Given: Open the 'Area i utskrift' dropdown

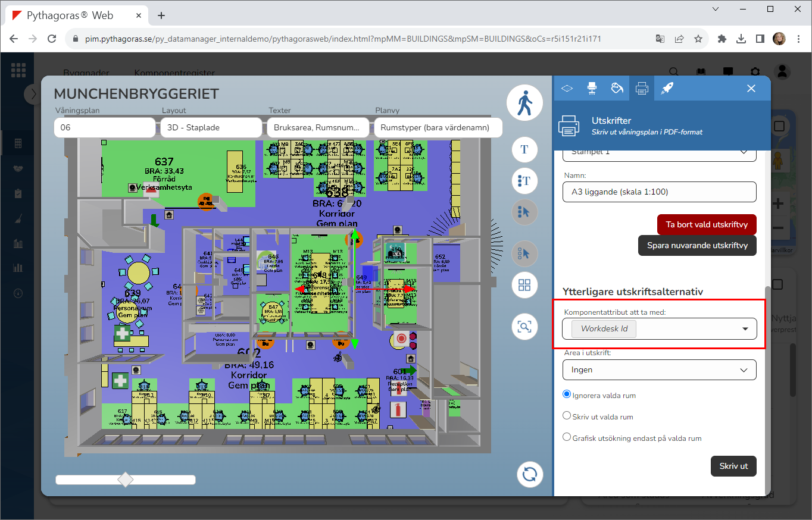Looking at the screenshot, I should point(659,370).
